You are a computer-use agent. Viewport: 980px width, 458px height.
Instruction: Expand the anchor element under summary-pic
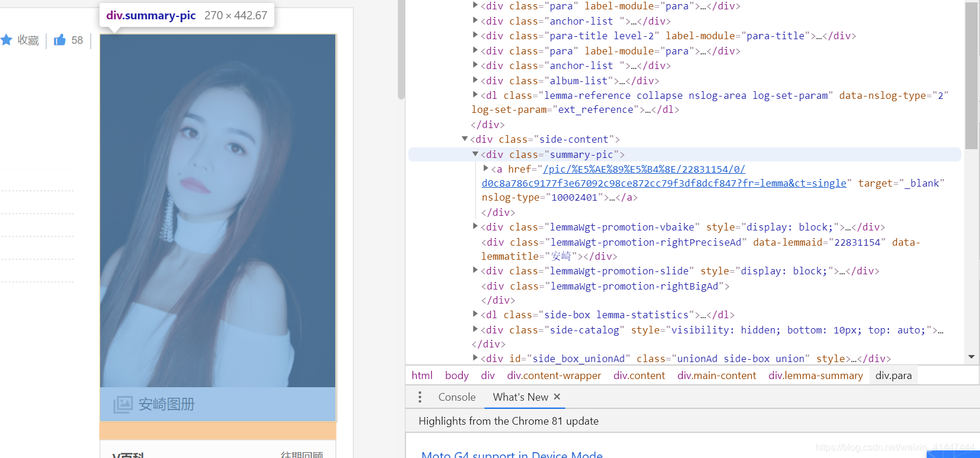click(486, 169)
